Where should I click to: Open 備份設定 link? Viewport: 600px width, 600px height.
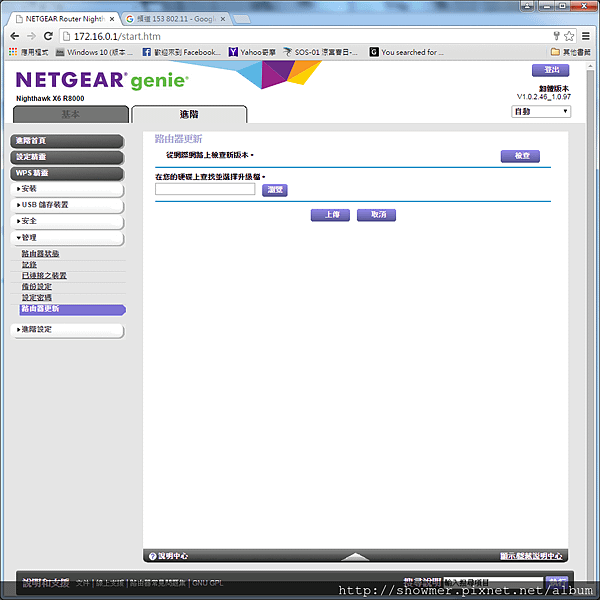point(36,287)
